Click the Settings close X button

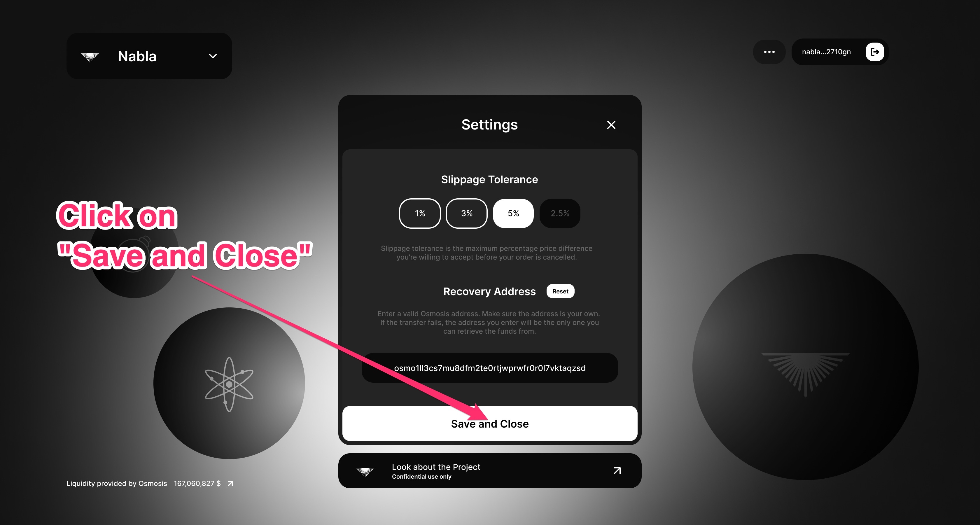[611, 125]
